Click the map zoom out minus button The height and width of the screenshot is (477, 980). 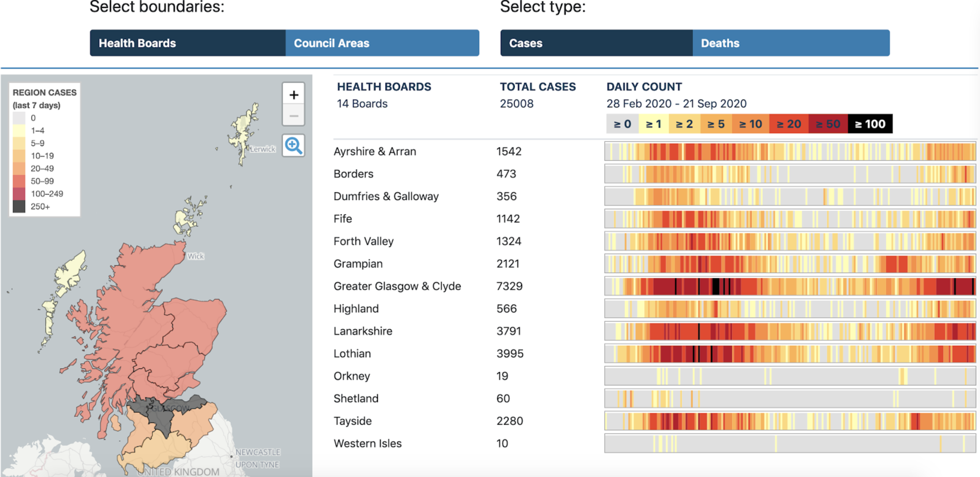tap(293, 116)
